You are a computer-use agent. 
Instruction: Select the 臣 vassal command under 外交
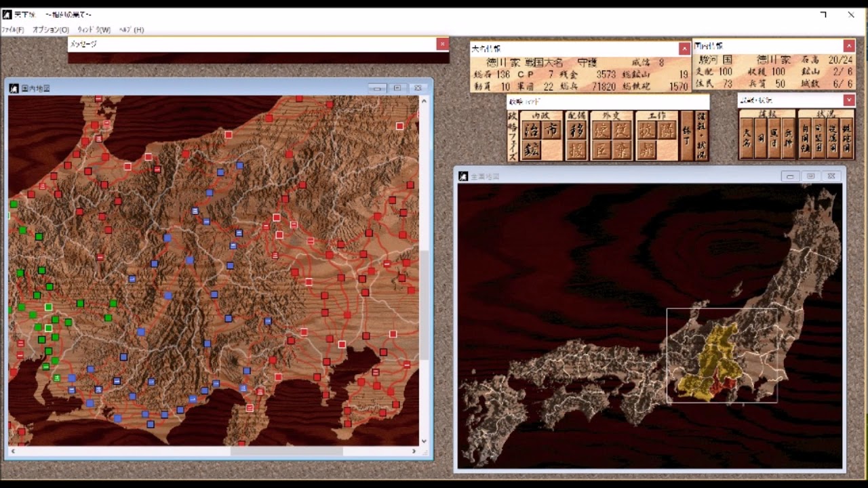[x=601, y=150]
